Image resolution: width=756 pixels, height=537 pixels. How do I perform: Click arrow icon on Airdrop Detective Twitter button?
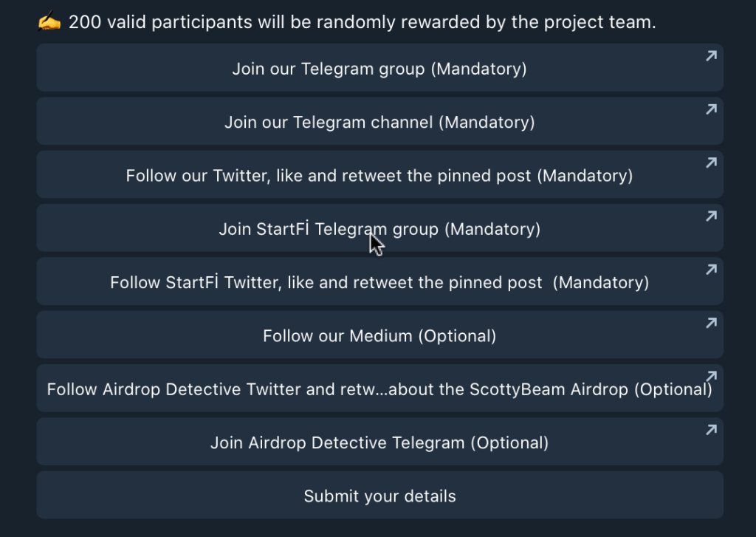tap(711, 376)
